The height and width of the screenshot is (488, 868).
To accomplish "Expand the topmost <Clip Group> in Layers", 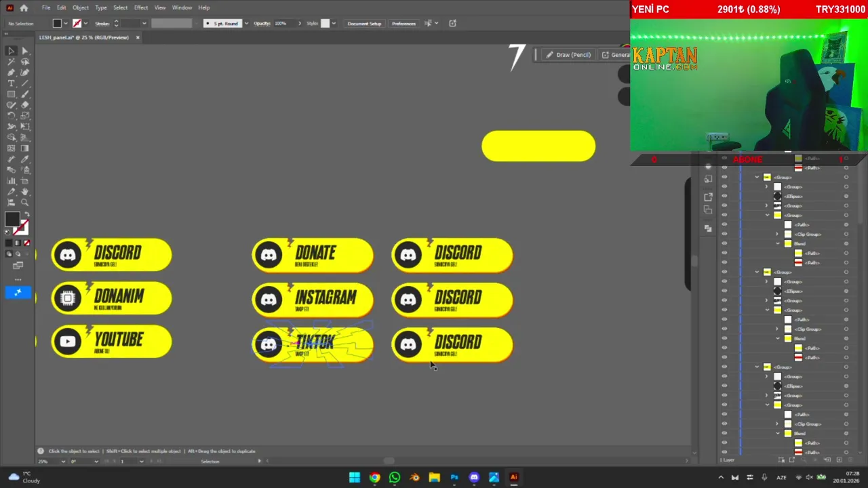I will coord(778,234).
